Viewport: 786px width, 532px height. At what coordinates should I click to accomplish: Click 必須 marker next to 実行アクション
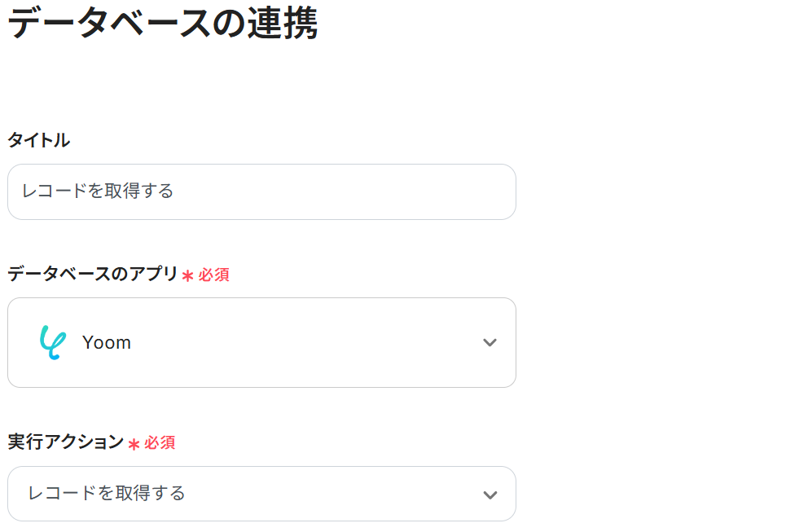[160, 443]
